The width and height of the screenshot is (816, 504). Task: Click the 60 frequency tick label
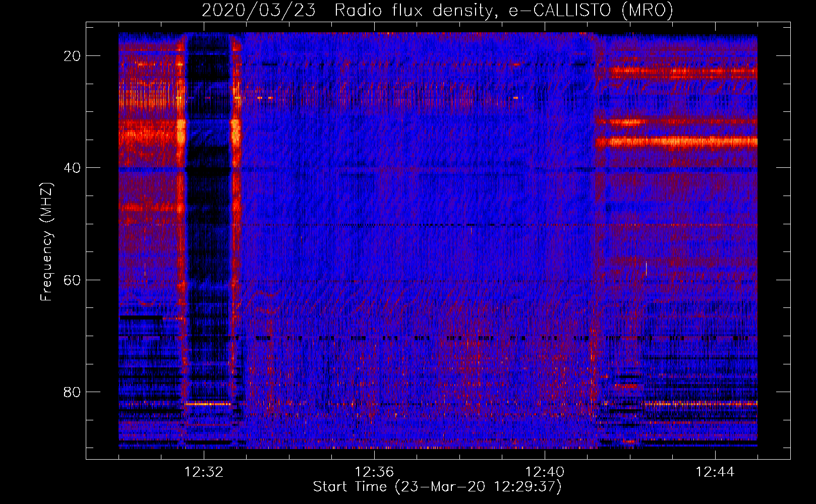(x=72, y=280)
